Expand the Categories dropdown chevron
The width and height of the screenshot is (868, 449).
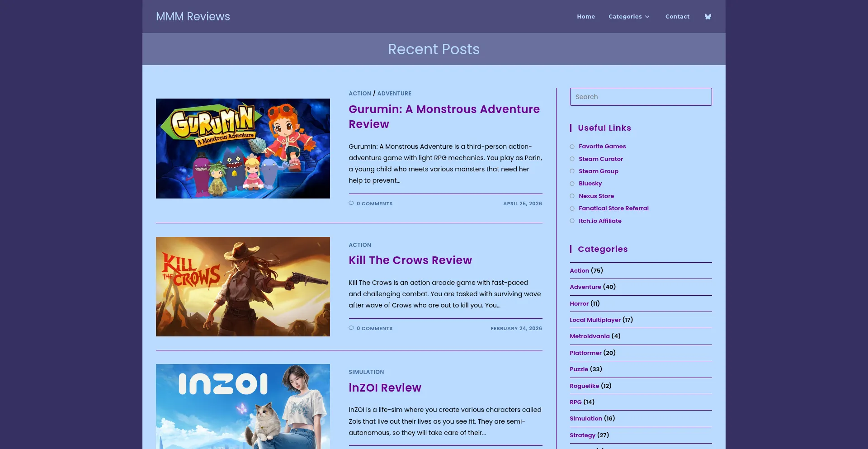[x=647, y=17]
